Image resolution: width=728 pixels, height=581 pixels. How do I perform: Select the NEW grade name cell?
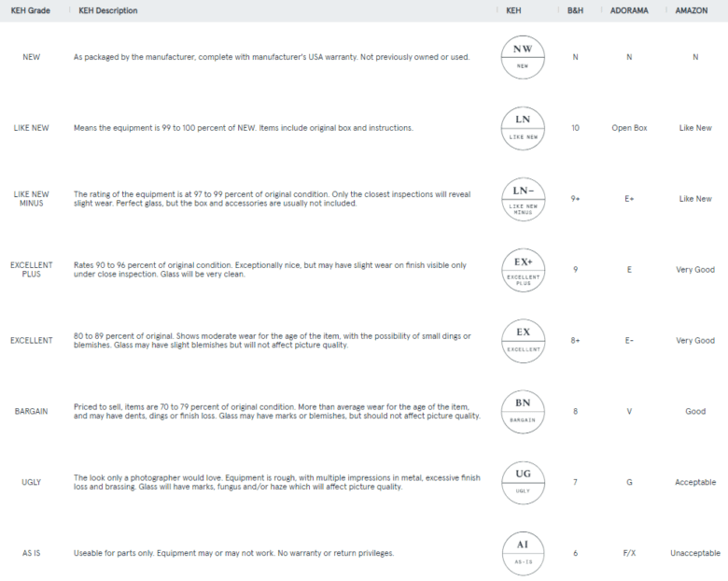click(31, 57)
